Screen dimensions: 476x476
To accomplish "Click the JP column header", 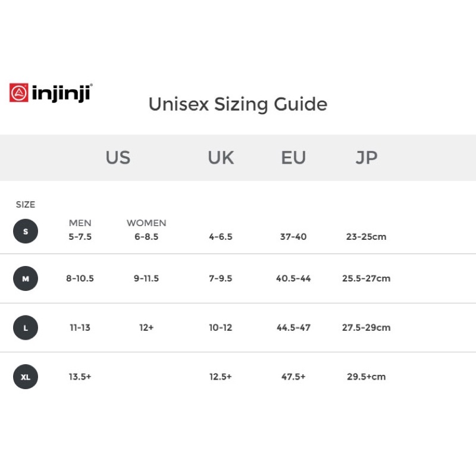I will click(x=367, y=158).
